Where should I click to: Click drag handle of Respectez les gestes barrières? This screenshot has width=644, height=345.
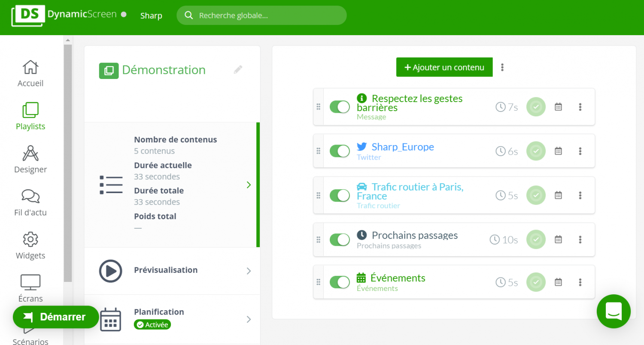[x=319, y=107]
